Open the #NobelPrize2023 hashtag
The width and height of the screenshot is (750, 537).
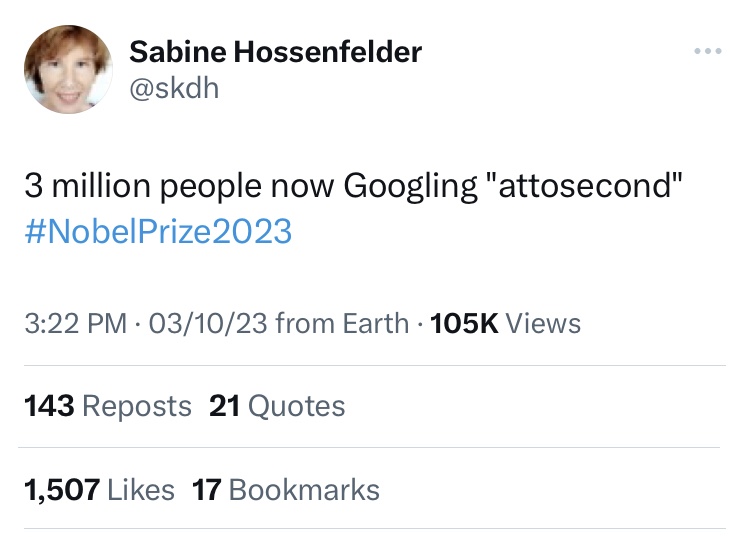[x=159, y=231]
